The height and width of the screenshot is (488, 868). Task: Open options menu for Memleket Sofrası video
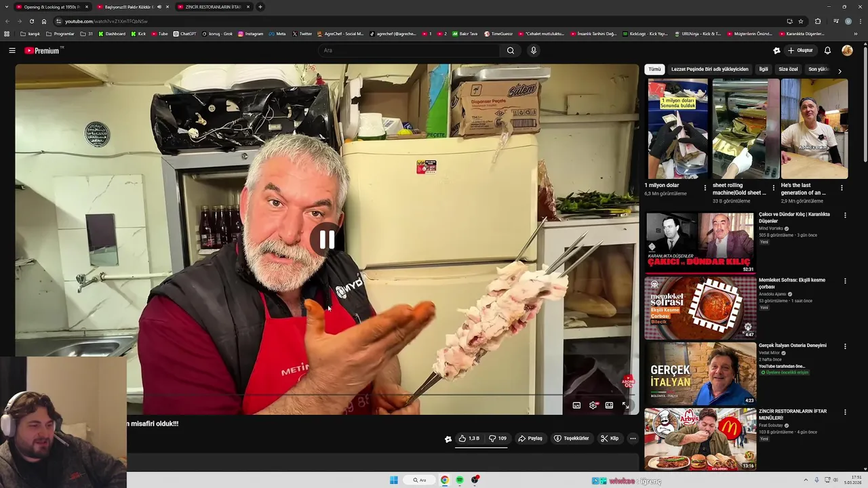point(845,281)
